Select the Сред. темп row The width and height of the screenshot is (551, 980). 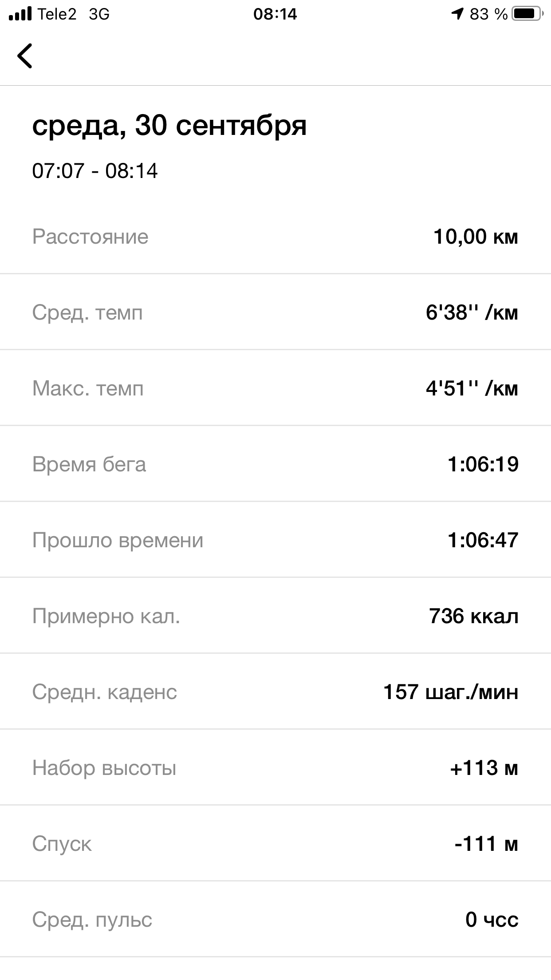(275, 312)
